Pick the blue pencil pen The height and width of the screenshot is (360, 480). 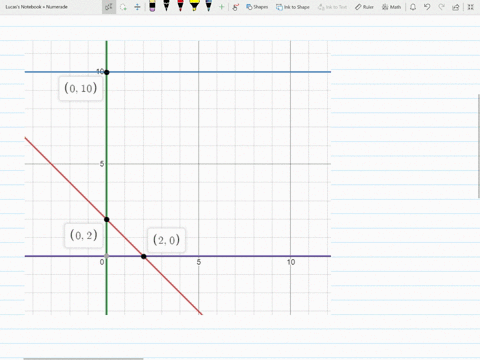pos(208,6)
